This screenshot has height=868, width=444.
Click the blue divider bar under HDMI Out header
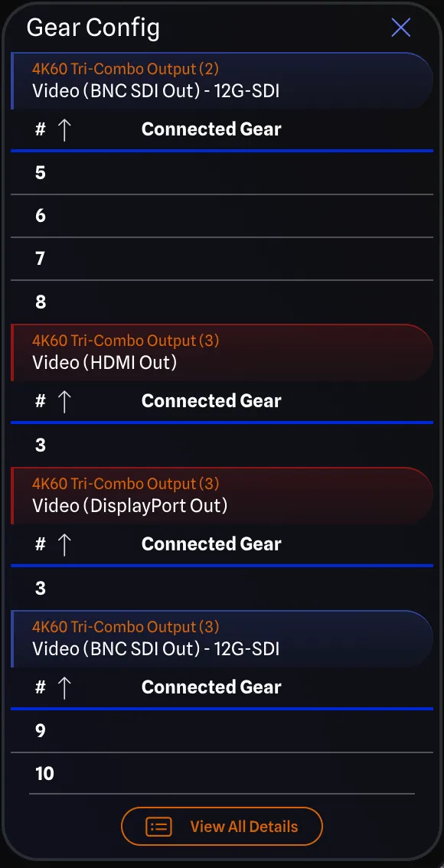222,420
